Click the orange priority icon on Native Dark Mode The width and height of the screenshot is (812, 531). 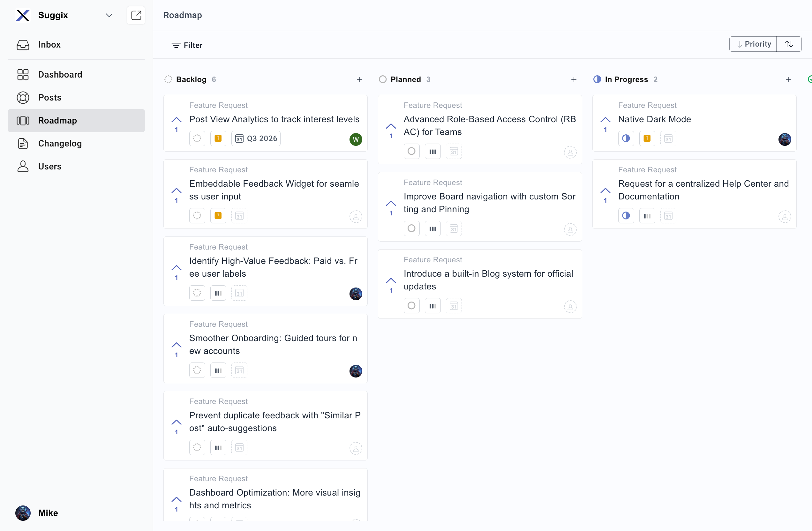pos(647,138)
